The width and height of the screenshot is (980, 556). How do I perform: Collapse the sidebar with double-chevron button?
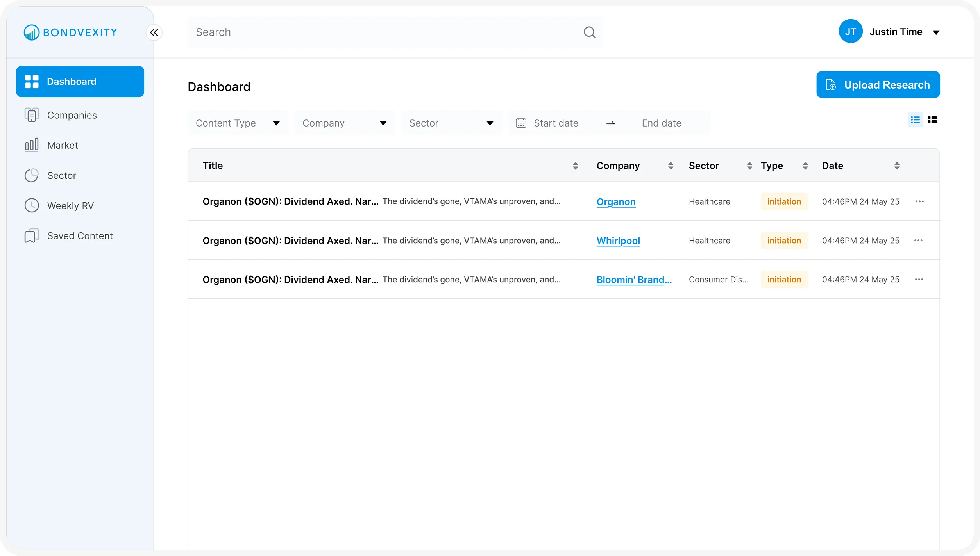(154, 32)
